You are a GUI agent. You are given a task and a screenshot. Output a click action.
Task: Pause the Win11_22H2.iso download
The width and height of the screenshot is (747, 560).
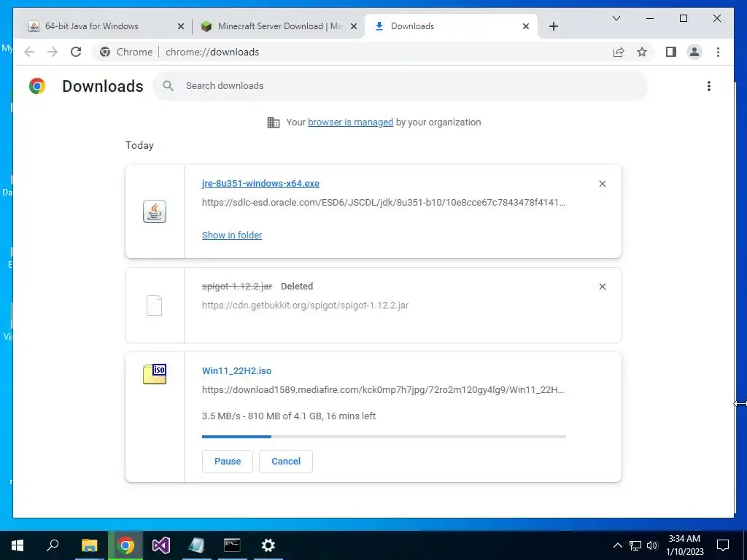(x=228, y=462)
